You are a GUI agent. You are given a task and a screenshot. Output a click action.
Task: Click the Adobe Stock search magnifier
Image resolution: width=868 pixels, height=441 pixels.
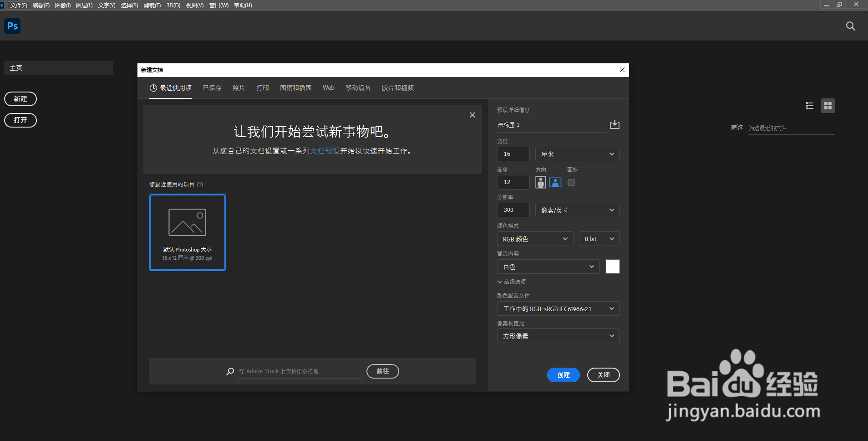230,371
